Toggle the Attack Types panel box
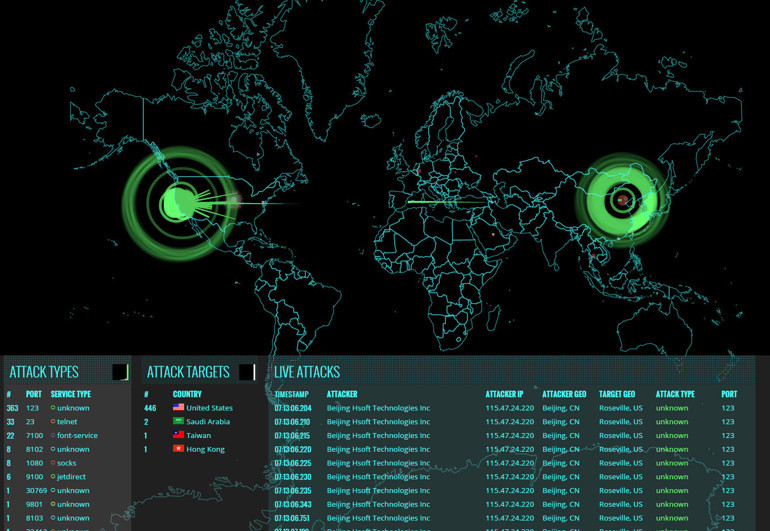Viewport: 770px width, 531px height. coord(120,372)
